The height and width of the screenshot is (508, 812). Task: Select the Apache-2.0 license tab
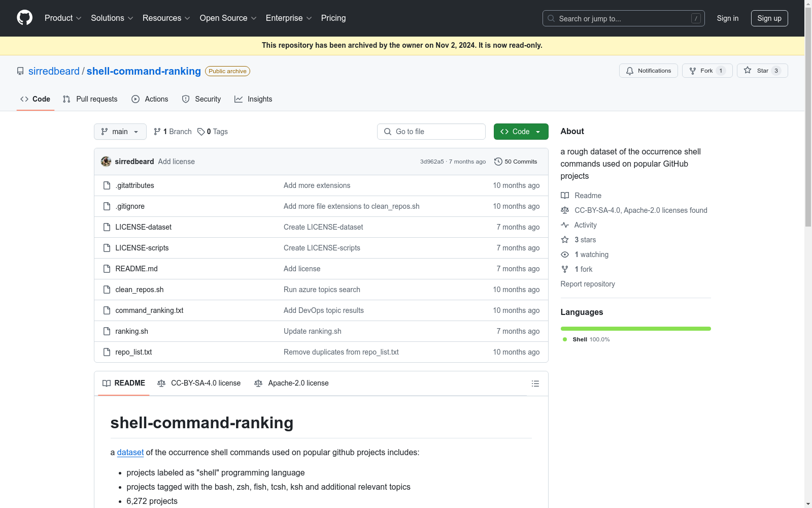pyautogui.click(x=291, y=383)
